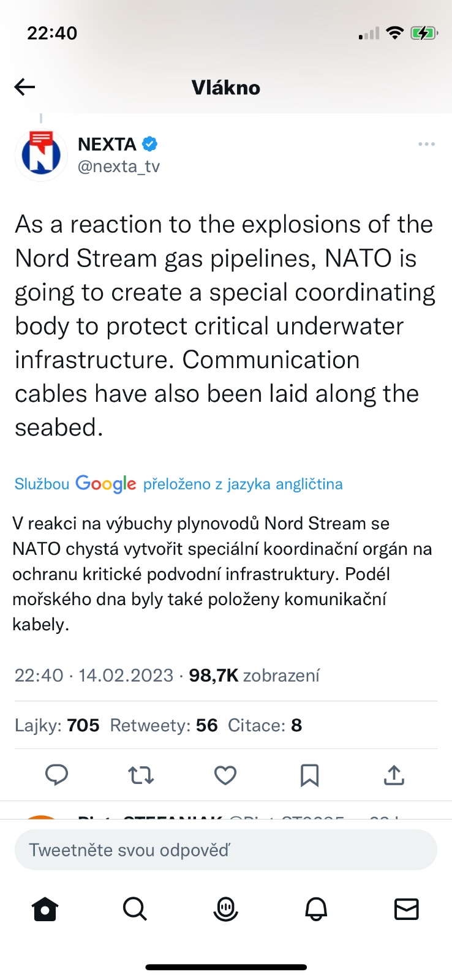View the Retweety: 56 list
This screenshot has height=980, width=452.
click(x=164, y=725)
